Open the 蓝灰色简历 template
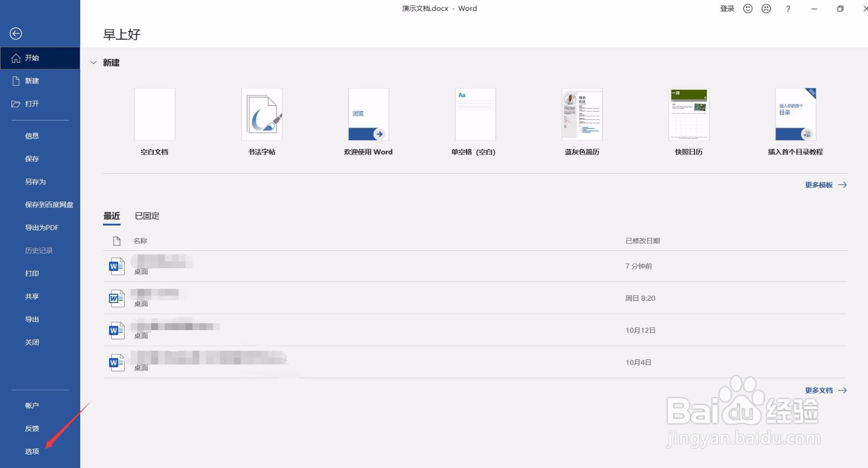Viewport: 868px width, 468px height. pos(582,115)
